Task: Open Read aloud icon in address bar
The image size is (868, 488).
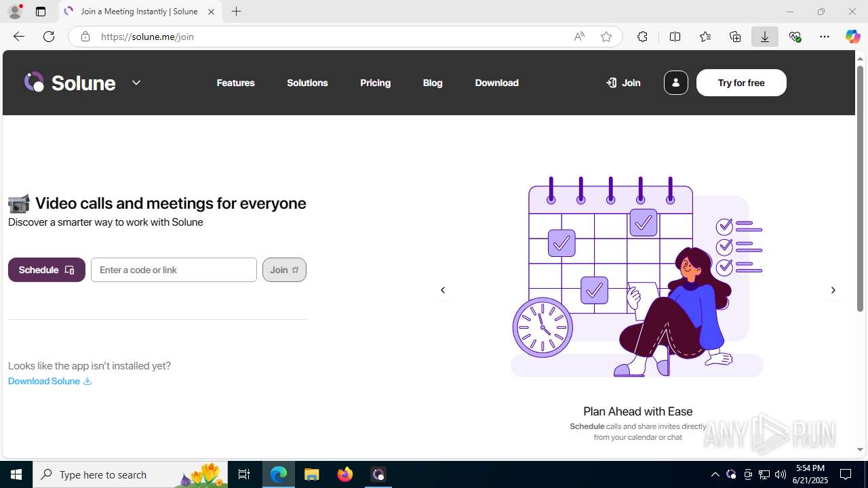Action: (x=579, y=37)
